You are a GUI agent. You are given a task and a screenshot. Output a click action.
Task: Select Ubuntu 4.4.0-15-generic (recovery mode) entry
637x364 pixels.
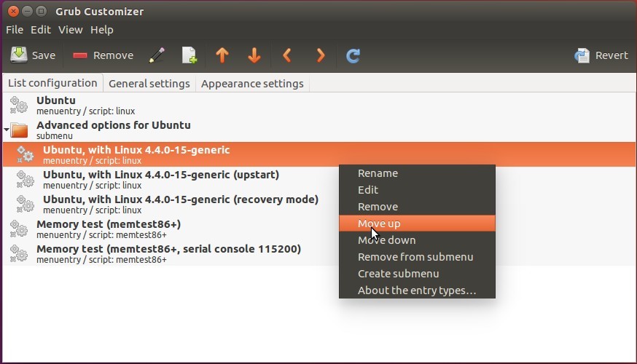319,204
